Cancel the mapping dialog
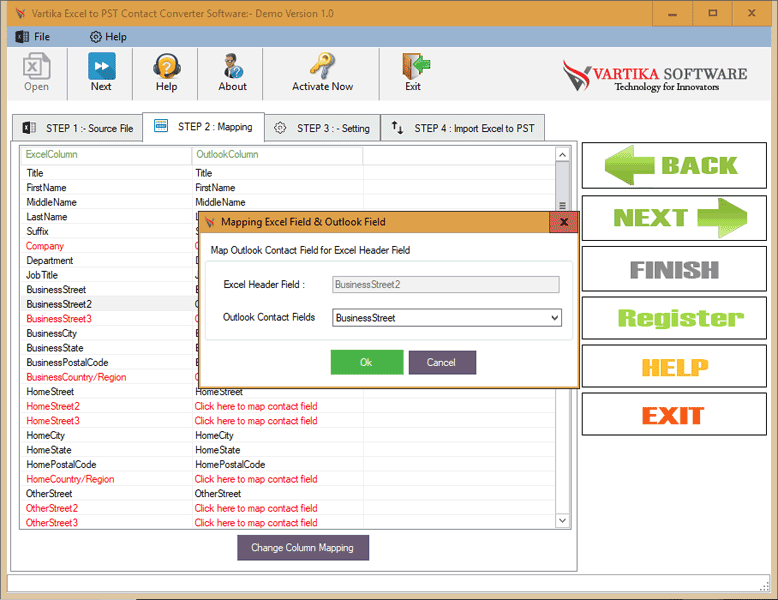The width and height of the screenshot is (778, 600). pyautogui.click(x=442, y=362)
